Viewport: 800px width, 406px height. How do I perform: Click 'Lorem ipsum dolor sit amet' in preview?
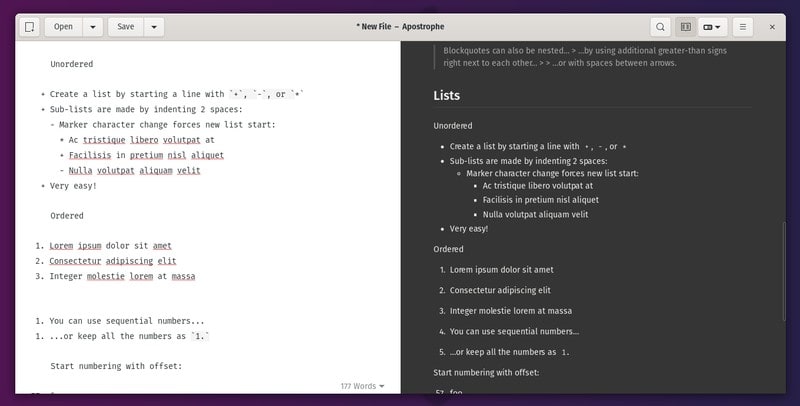(x=501, y=269)
